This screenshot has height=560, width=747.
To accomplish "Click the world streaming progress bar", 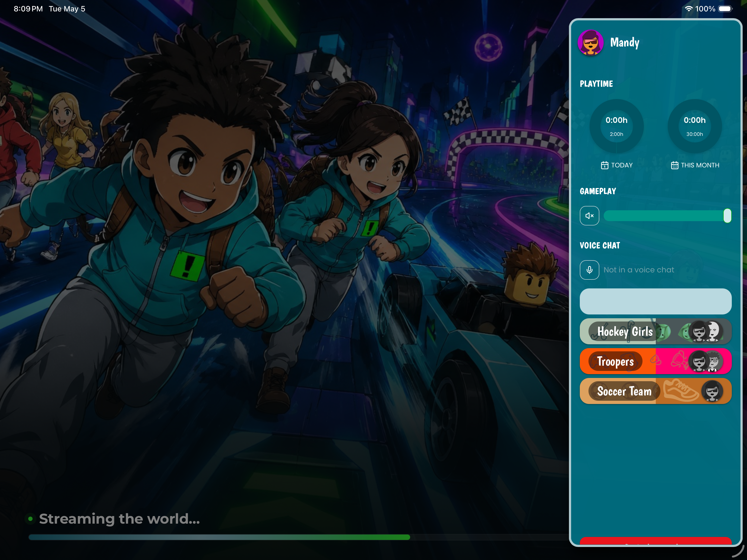I will point(299,537).
